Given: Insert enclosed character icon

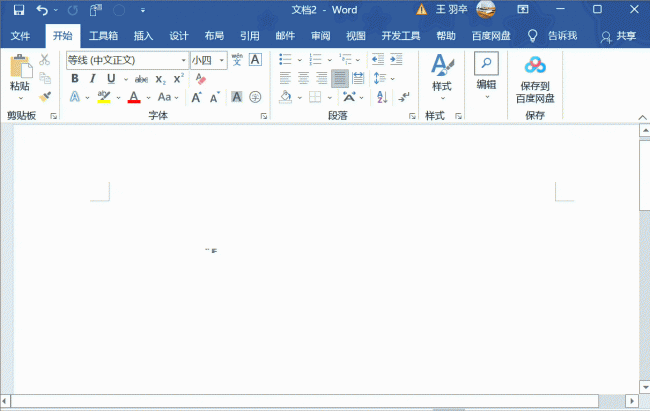Looking at the screenshot, I should coord(255,97).
